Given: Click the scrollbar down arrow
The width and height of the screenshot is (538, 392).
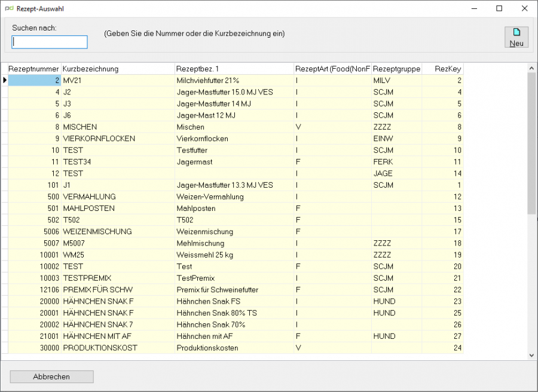Looking at the screenshot, I should (531, 356).
